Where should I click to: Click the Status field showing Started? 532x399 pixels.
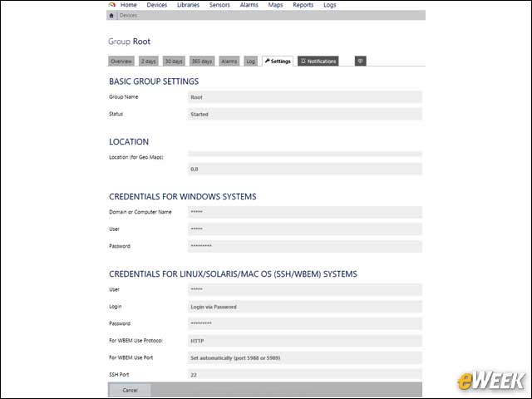point(305,115)
